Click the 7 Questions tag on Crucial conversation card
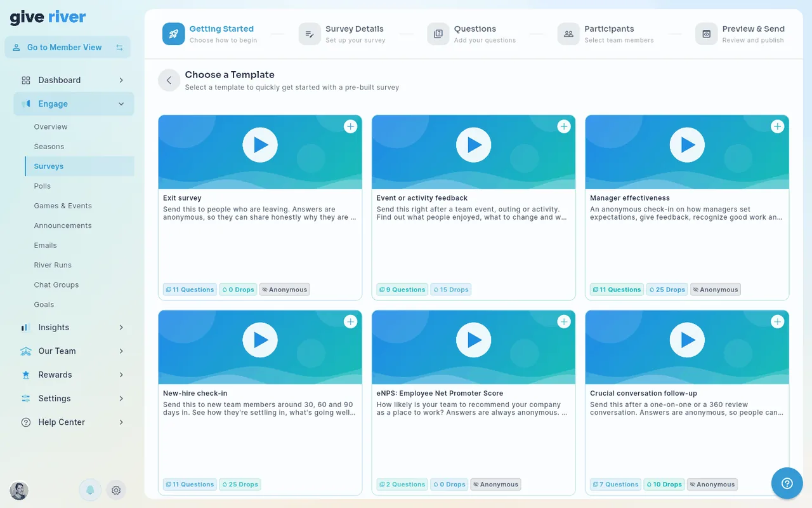Screen dimensions: 812x508 615,485
